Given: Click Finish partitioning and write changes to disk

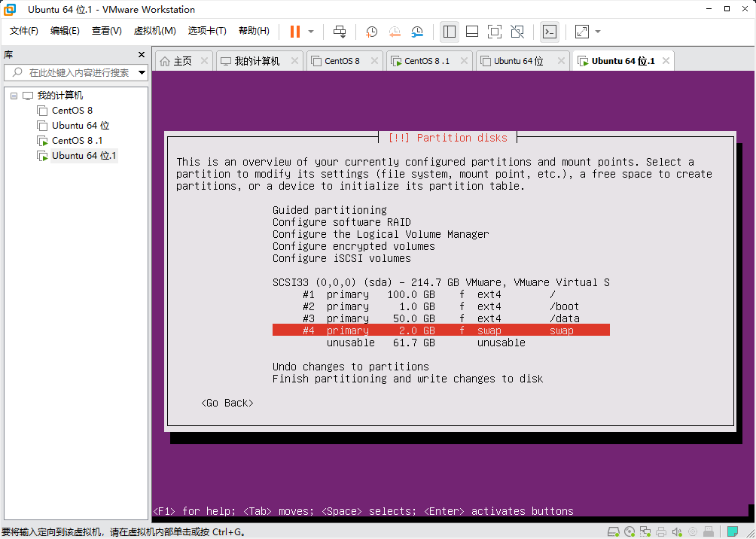Looking at the screenshot, I should tap(408, 379).
